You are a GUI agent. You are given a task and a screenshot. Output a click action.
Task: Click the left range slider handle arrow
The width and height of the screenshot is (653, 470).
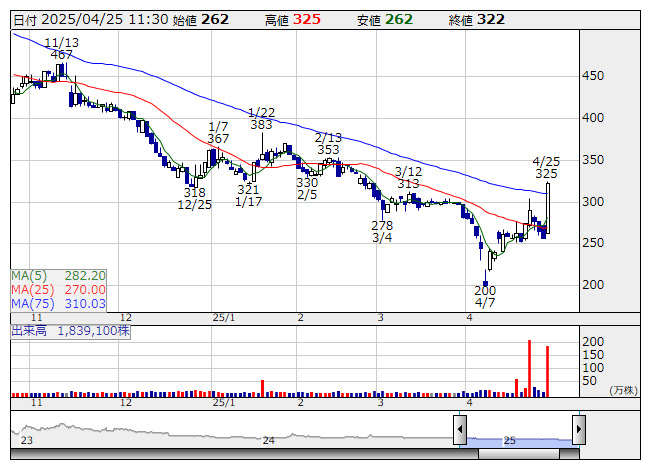pyautogui.click(x=460, y=429)
